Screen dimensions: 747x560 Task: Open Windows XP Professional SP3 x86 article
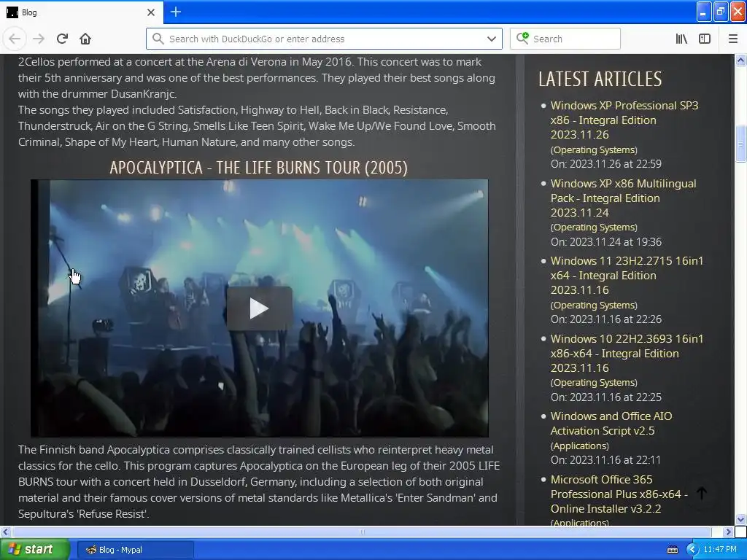[624, 120]
